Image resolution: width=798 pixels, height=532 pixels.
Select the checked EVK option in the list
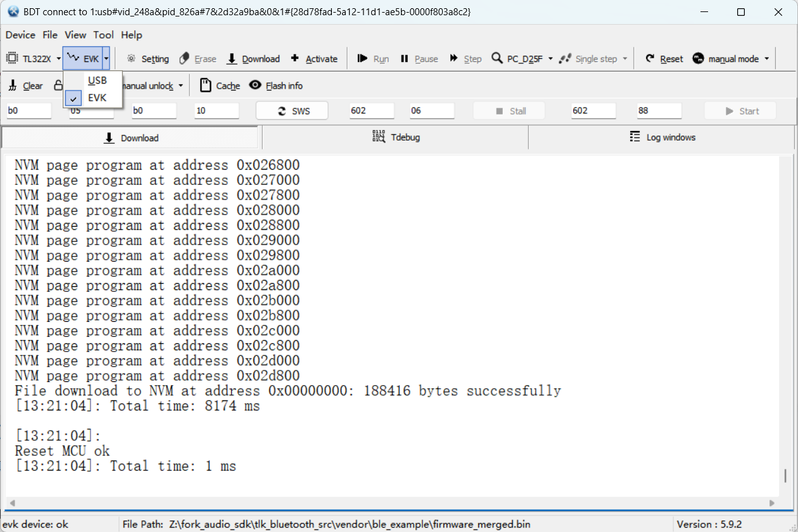(x=93, y=98)
